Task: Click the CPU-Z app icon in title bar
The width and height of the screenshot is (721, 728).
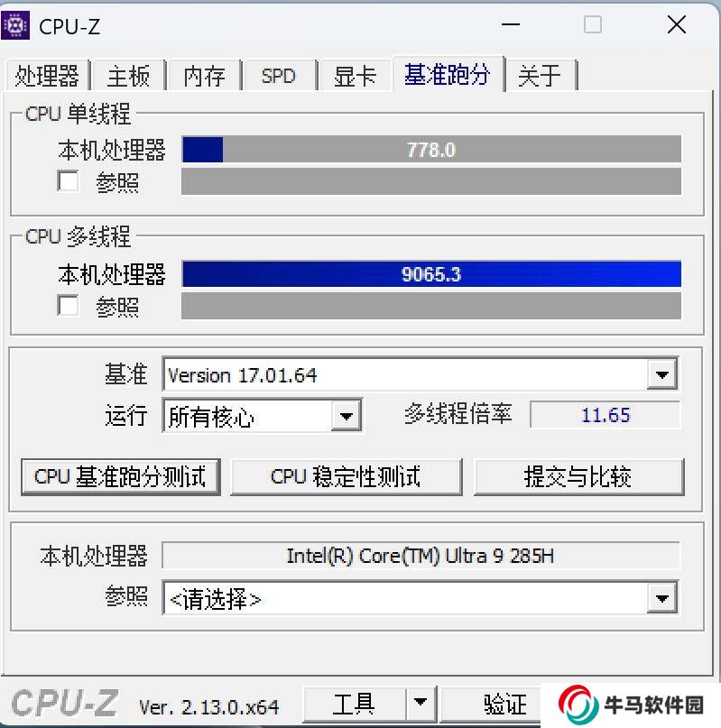Action: tap(14, 25)
